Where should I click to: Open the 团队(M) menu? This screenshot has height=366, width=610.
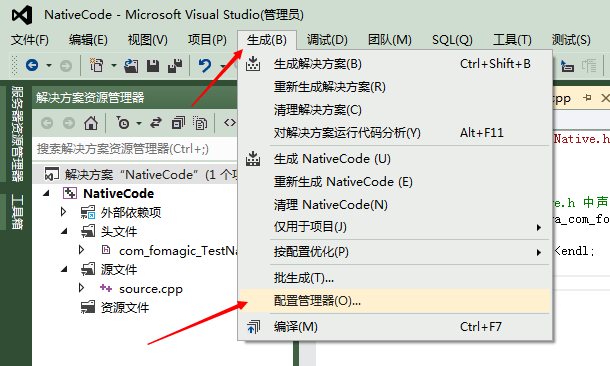click(389, 40)
